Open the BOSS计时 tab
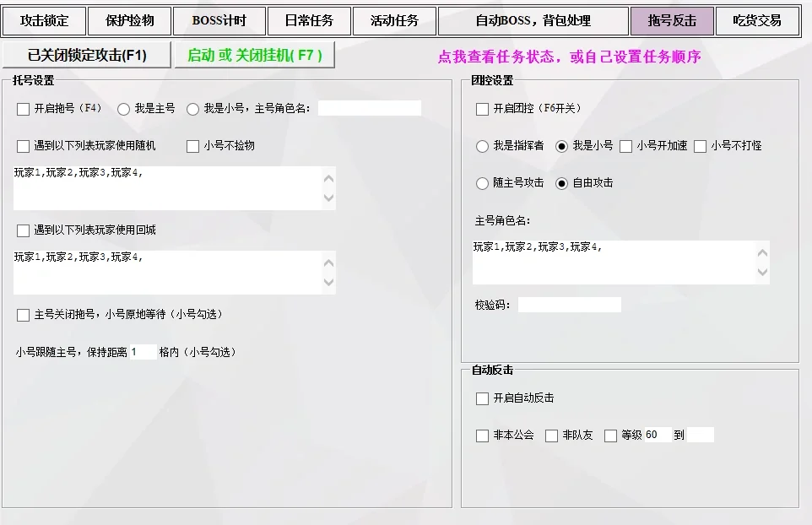Viewport: 812px width, 525px height. click(x=219, y=21)
